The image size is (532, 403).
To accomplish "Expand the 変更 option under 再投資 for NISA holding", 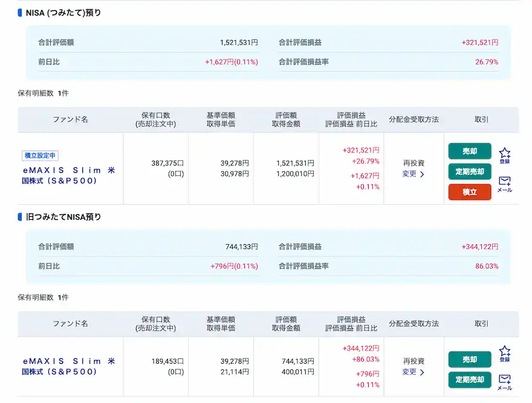I will (410, 174).
